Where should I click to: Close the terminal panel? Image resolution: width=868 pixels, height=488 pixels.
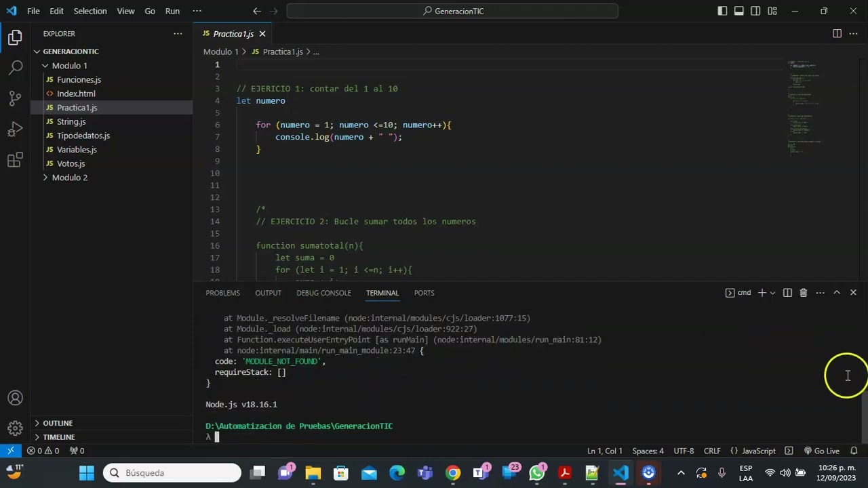tap(853, 293)
